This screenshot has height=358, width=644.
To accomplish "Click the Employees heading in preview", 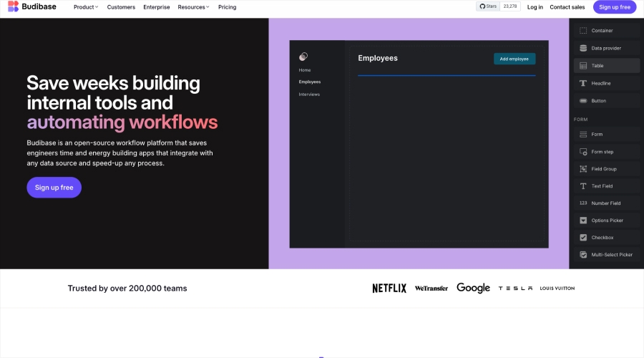I will (x=378, y=59).
